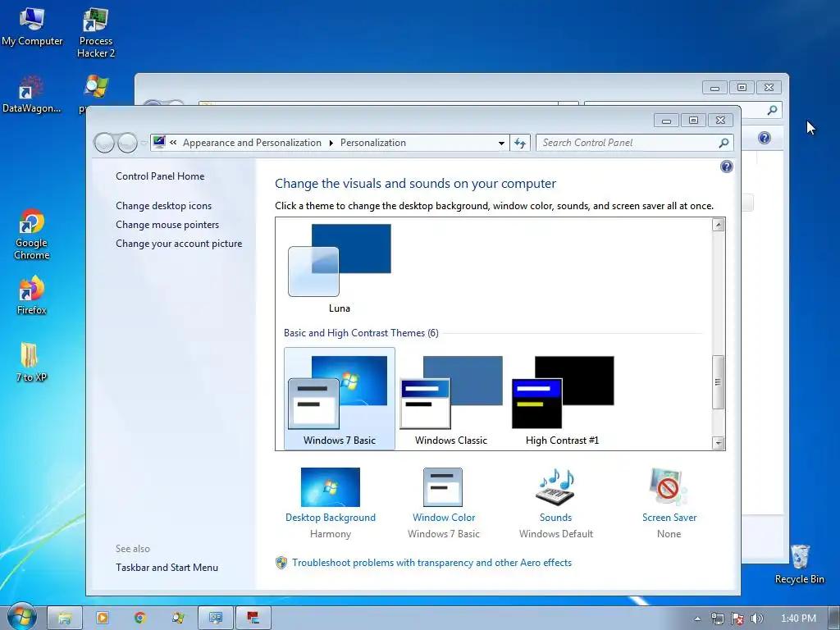This screenshot has width=840, height=630.
Task: Click the Sounds text link
Action: pyautogui.click(x=555, y=518)
